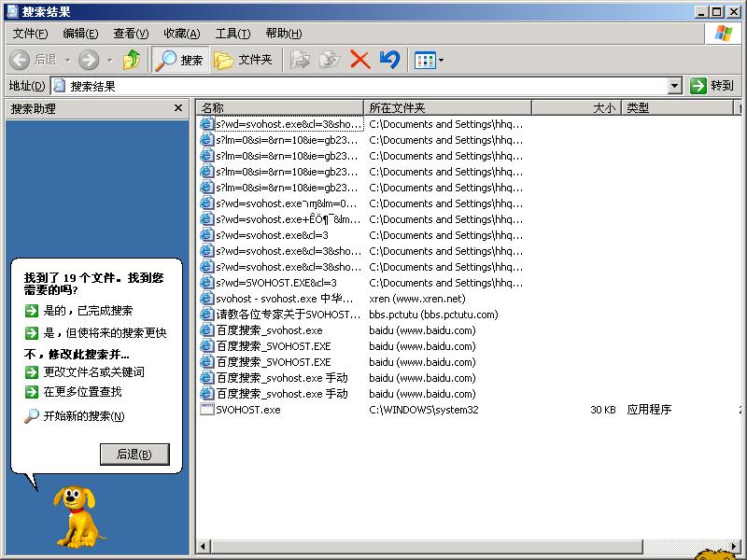Click the Views grid icon
Screen dimensions: 747x560
[x=425, y=61]
